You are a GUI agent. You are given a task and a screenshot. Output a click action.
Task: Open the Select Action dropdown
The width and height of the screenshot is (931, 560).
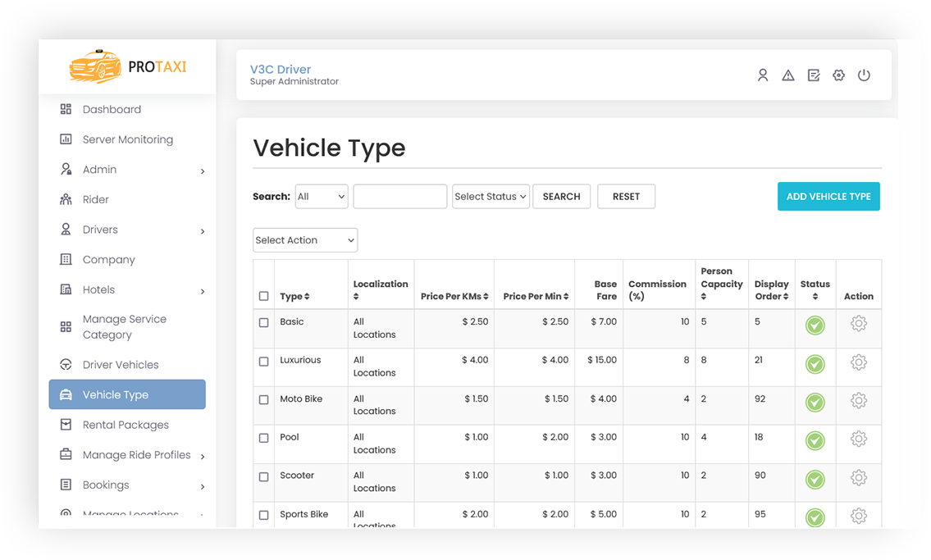click(305, 240)
